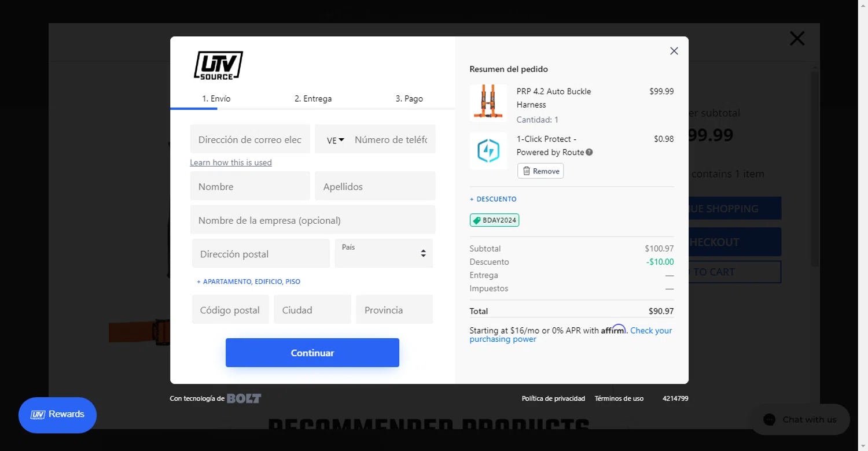
Task: Click the Cantidad: 1 text
Action: point(538,120)
